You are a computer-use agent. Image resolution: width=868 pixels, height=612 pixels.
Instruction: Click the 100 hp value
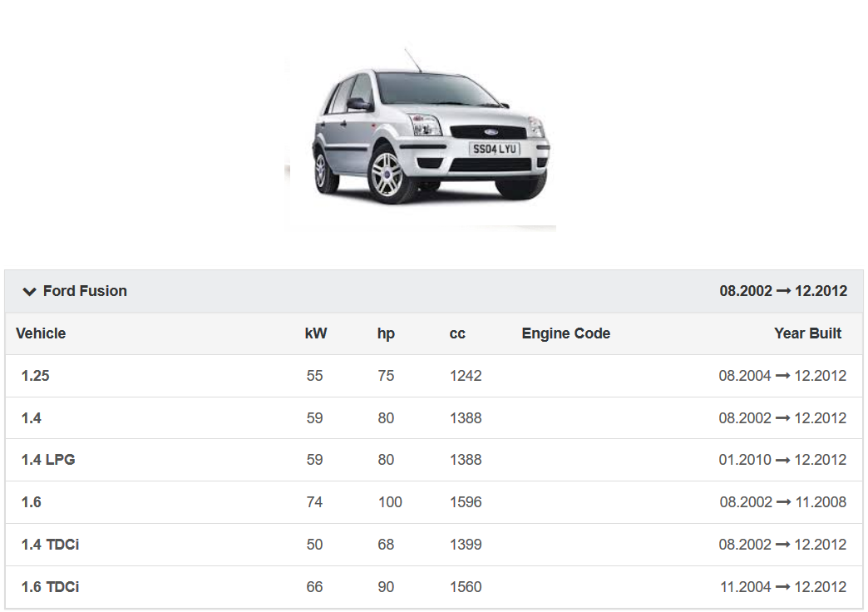(x=390, y=502)
